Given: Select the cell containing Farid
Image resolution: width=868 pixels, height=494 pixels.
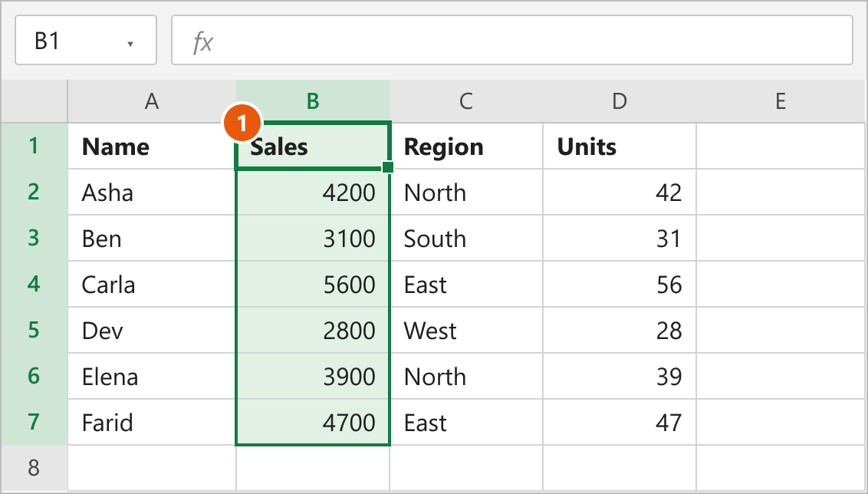Looking at the screenshot, I should (x=152, y=421).
